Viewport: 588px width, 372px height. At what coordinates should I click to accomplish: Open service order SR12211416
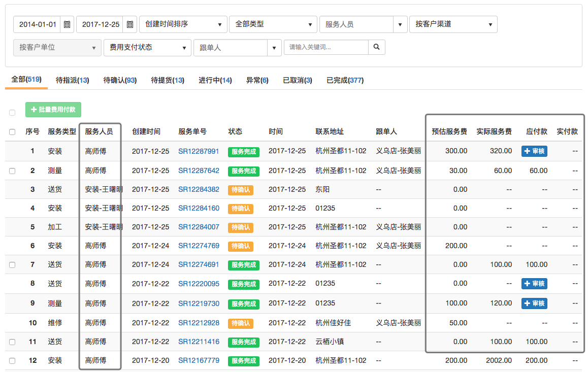pos(199,342)
